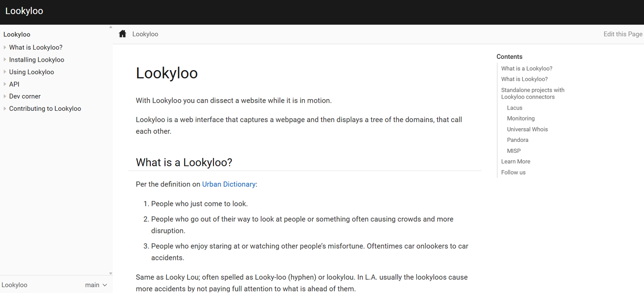Expand the 'What is Lookyloo?' sidebar arrow
The width and height of the screenshot is (644, 293).
[5, 48]
